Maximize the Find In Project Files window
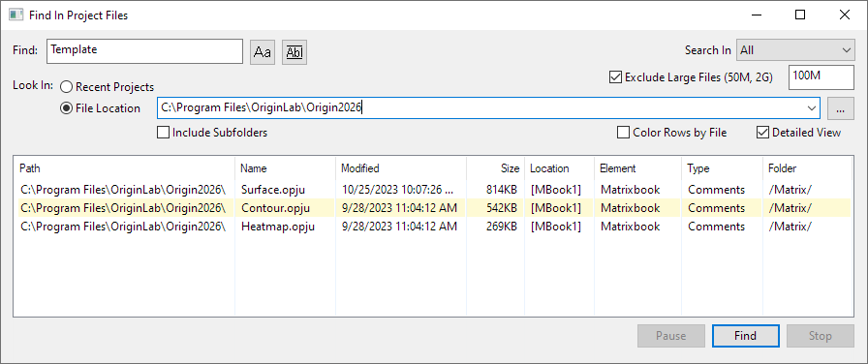Screen dimensions: 868x364 (800, 15)
